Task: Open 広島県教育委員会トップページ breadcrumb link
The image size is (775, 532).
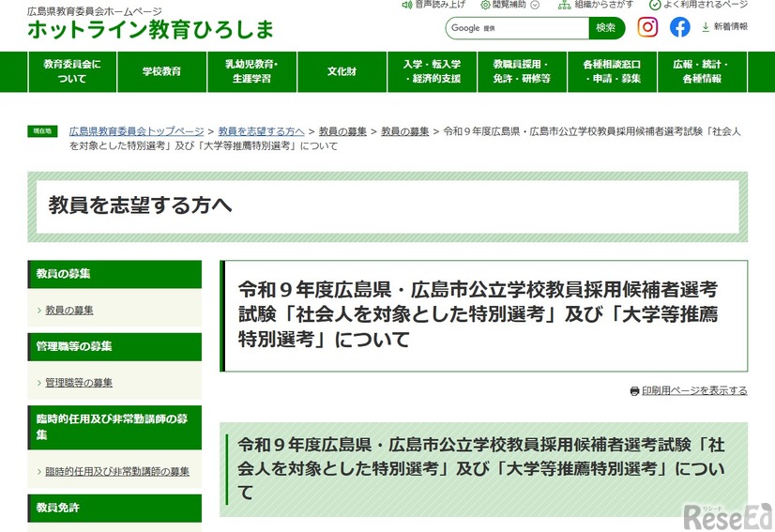Action: [136, 131]
